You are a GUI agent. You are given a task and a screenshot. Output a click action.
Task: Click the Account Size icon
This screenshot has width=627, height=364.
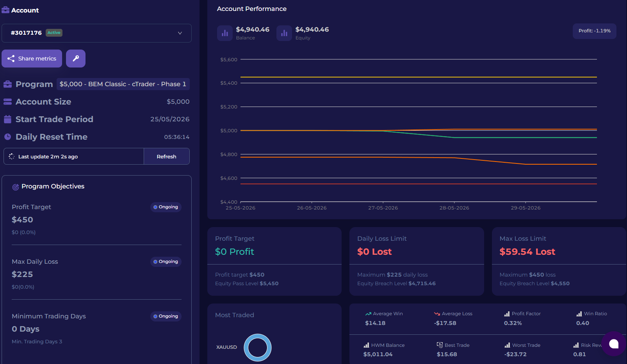(x=7, y=102)
